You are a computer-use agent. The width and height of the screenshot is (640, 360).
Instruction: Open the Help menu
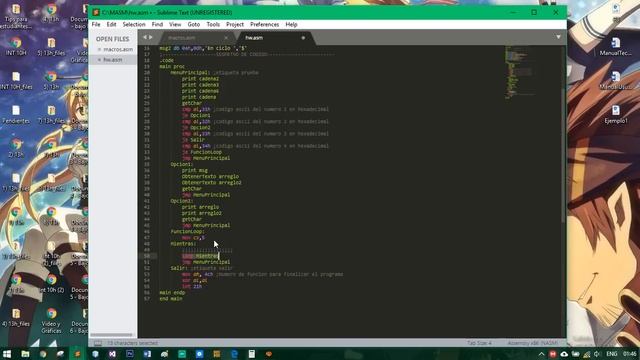291,24
